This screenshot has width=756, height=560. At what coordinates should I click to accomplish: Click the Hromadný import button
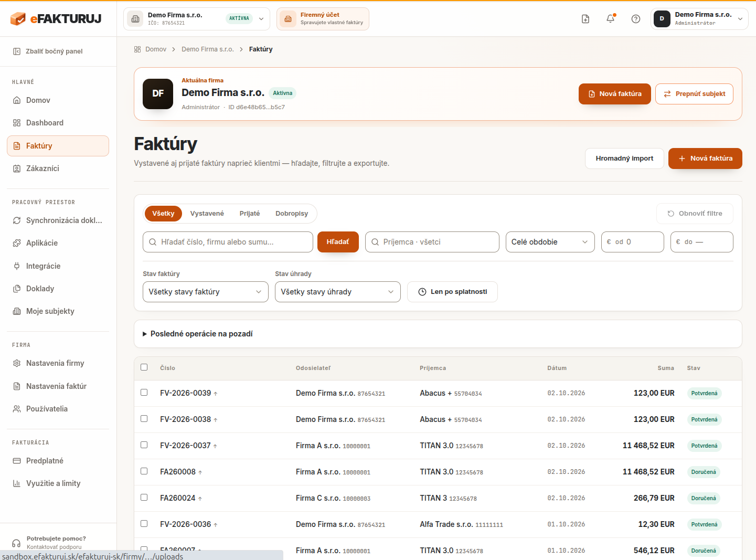coord(624,159)
